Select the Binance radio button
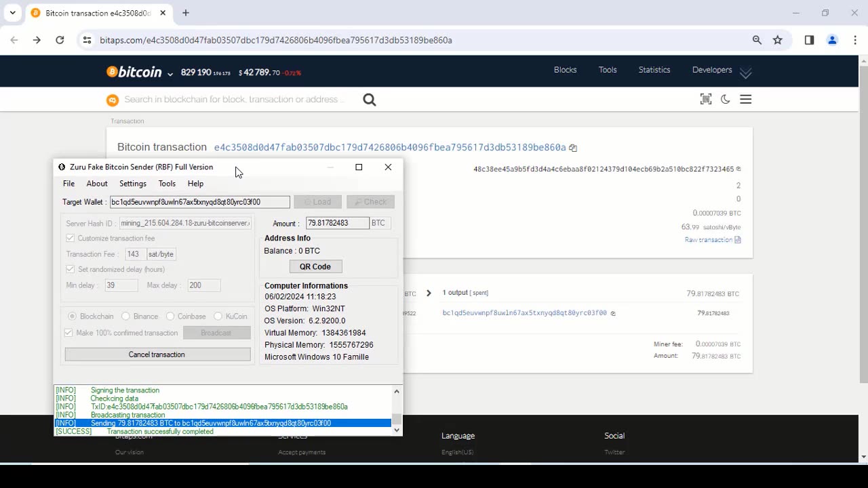 125,317
